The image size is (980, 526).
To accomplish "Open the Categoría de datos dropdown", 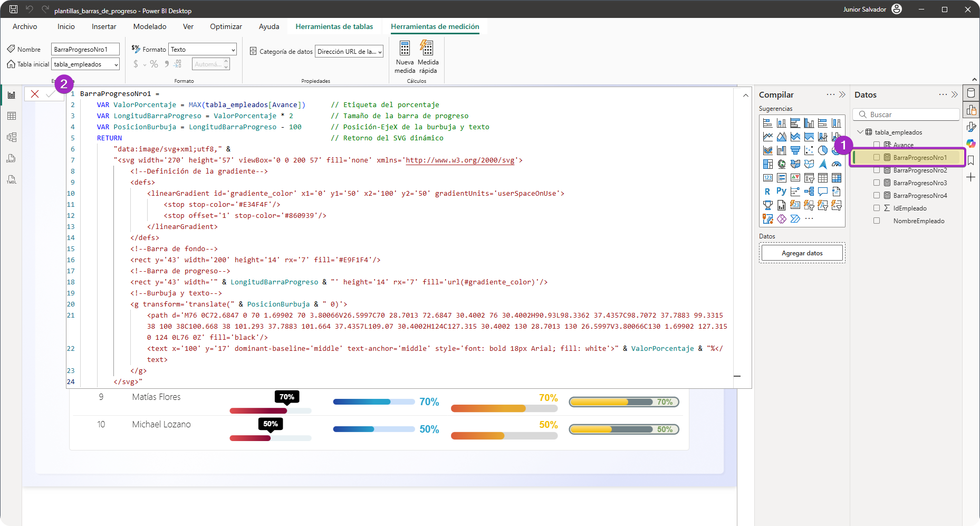I will (x=349, y=52).
